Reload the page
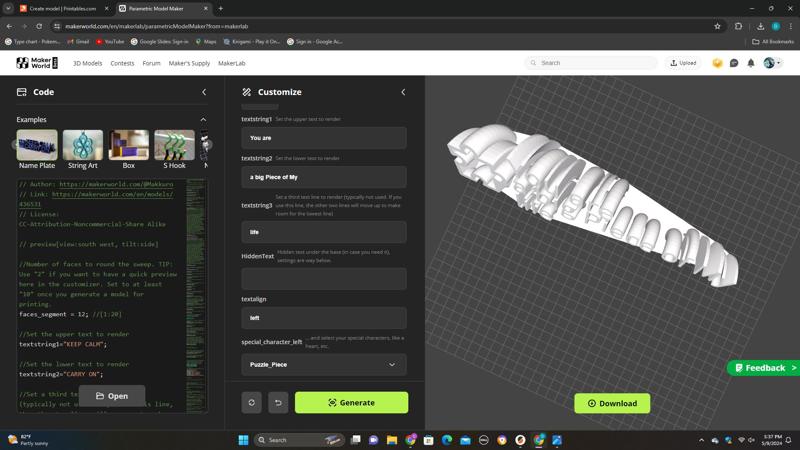The image size is (800, 450). point(39,26)
